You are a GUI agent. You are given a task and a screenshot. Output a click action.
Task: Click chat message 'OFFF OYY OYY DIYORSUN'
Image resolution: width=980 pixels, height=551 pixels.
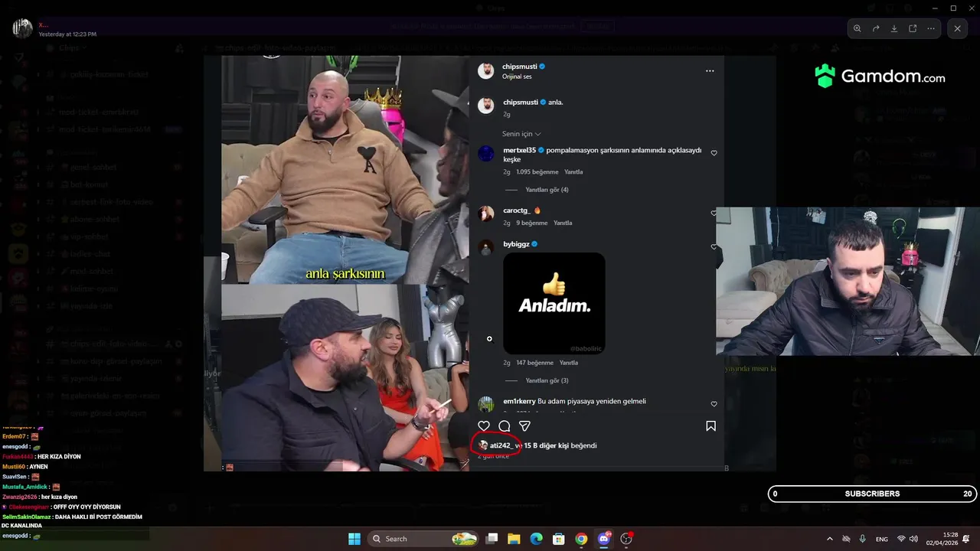click(87, 507)
